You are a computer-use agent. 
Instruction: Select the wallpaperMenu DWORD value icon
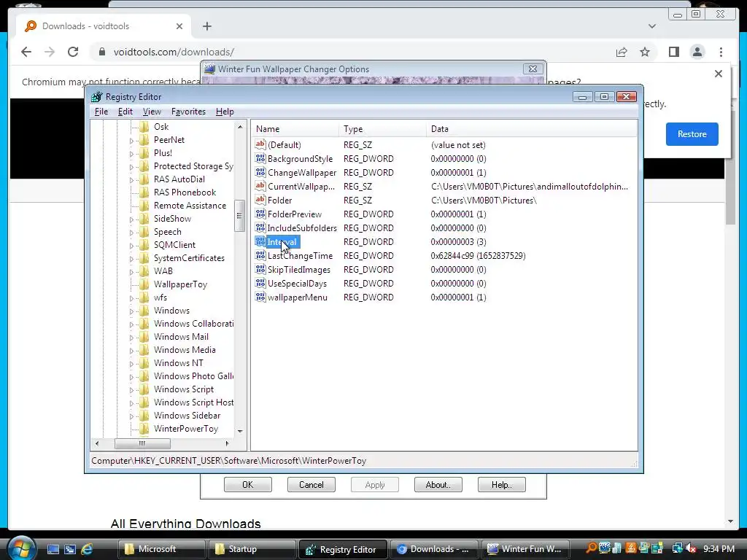coord(260,297)
